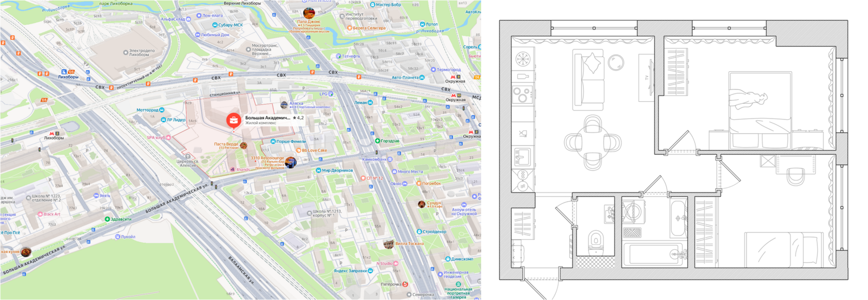868x300 pixels.
Task: Select the Лихоборы D3 railway station icon
Action: 64,72
